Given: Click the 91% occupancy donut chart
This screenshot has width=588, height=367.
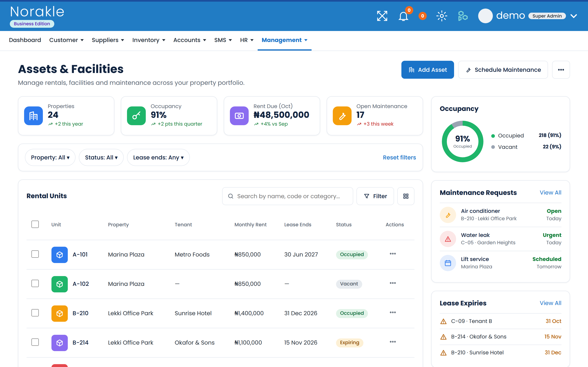Looking at the screenshot, I should 462,141.
